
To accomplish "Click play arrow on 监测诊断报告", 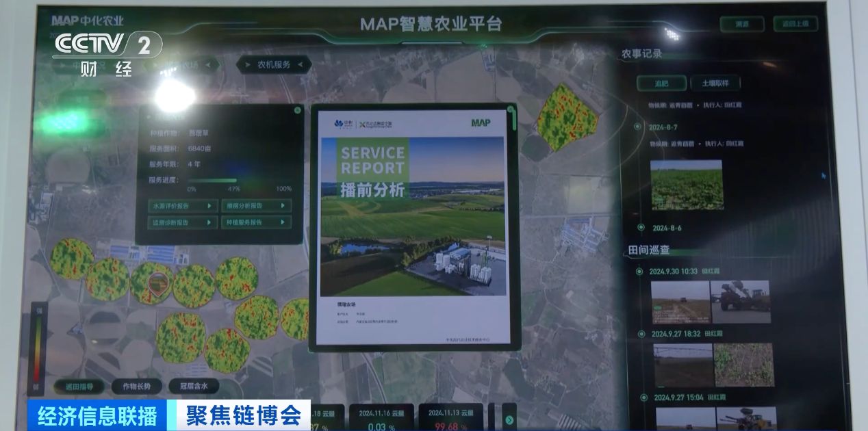I will [209, 222].
